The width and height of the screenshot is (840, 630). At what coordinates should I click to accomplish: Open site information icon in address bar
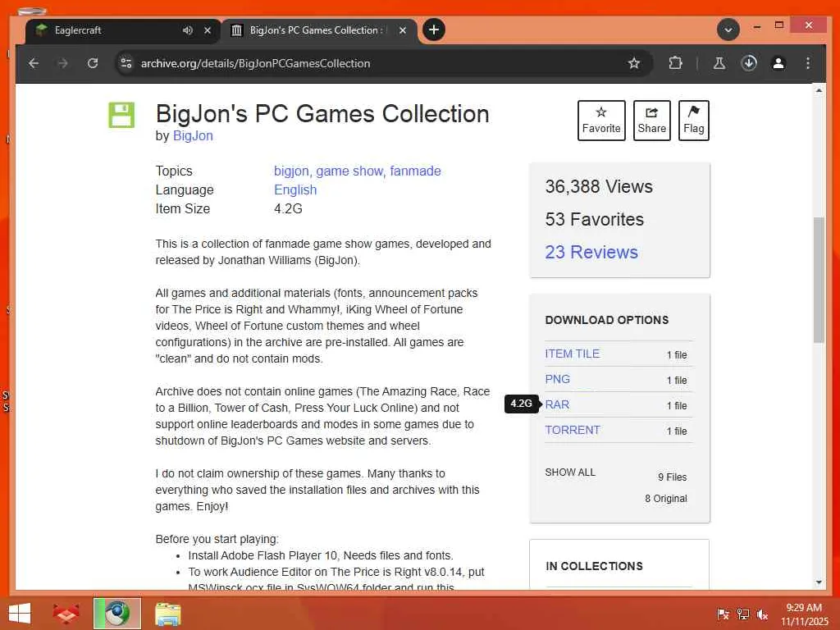point(126,63)
